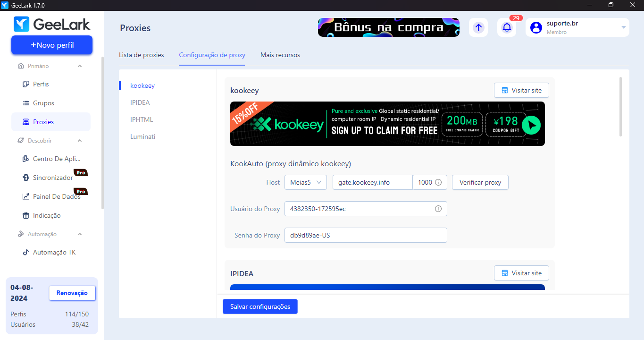Click the Proxies sidebar icon

(x=26, y=122)
